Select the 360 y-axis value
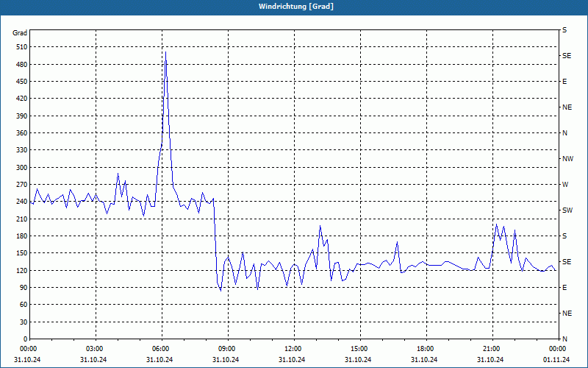 click(22, 133)
